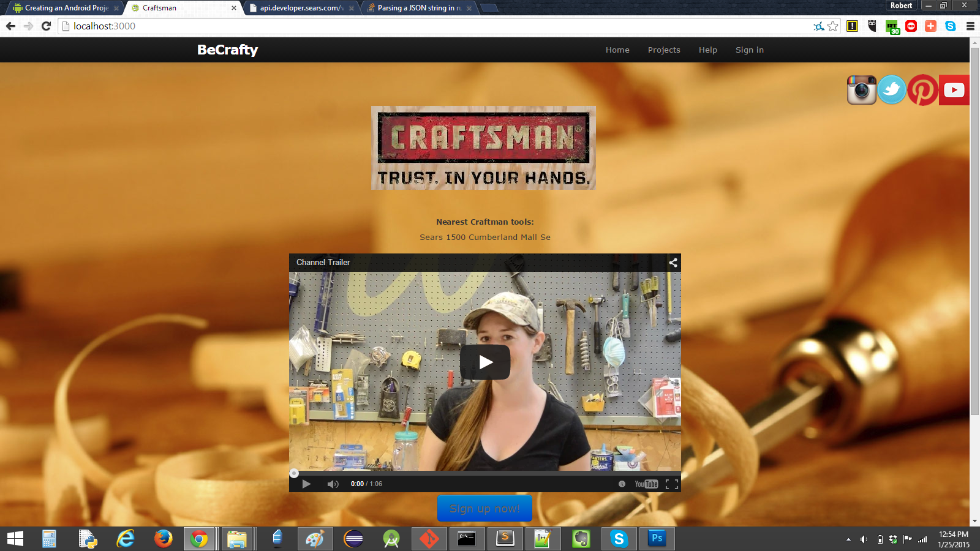Click the browser back arrow
980x551 pixels.
[x=10, y=26]
